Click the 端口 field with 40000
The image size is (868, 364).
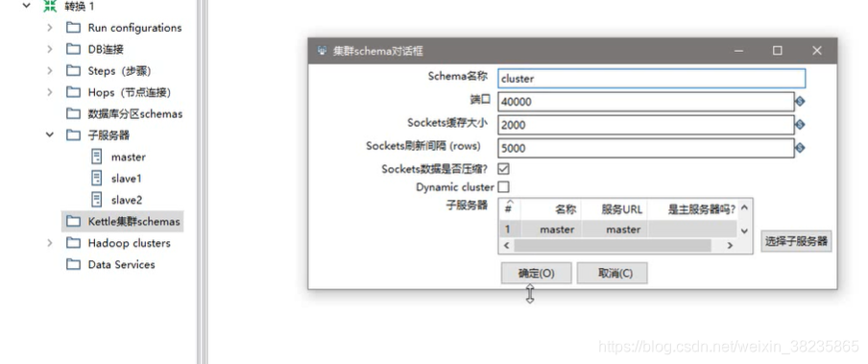(x=646, y=102)
